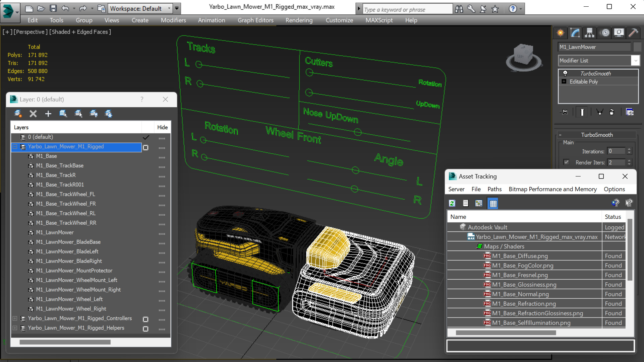Click the [Perspective] viewport label
The width and height of the screenshot is (644, 362).
tap(30, 32)
